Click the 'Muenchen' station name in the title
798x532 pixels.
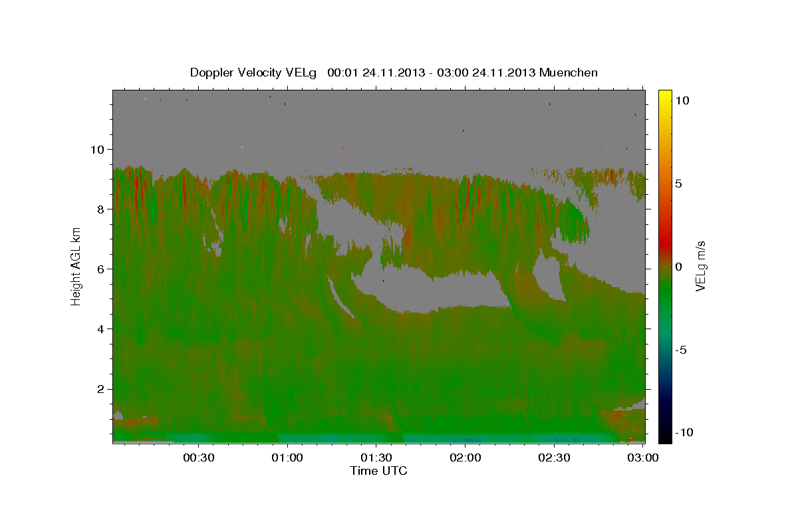click(569, 72)
